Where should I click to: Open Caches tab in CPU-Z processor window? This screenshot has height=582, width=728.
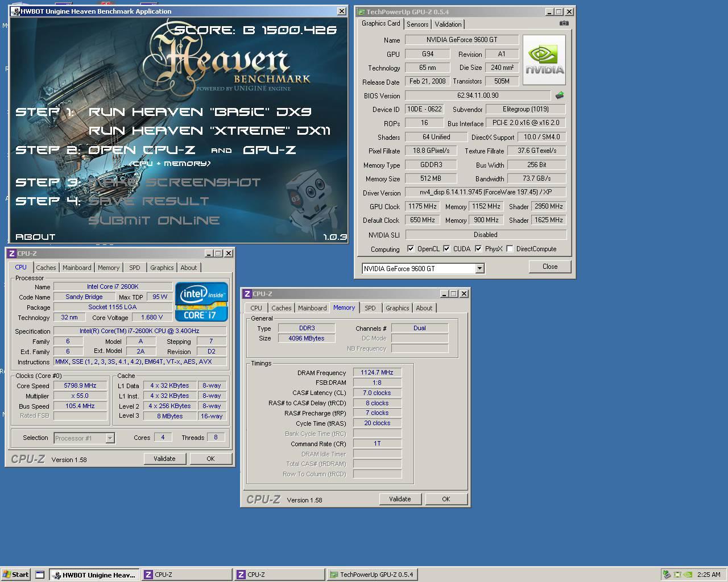click(46, 268)
